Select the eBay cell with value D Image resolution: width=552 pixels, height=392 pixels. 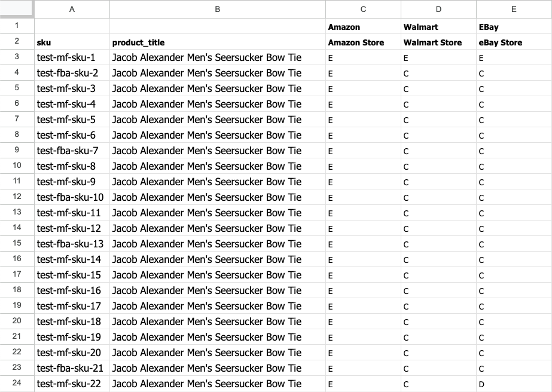click(x=514, y=384)
